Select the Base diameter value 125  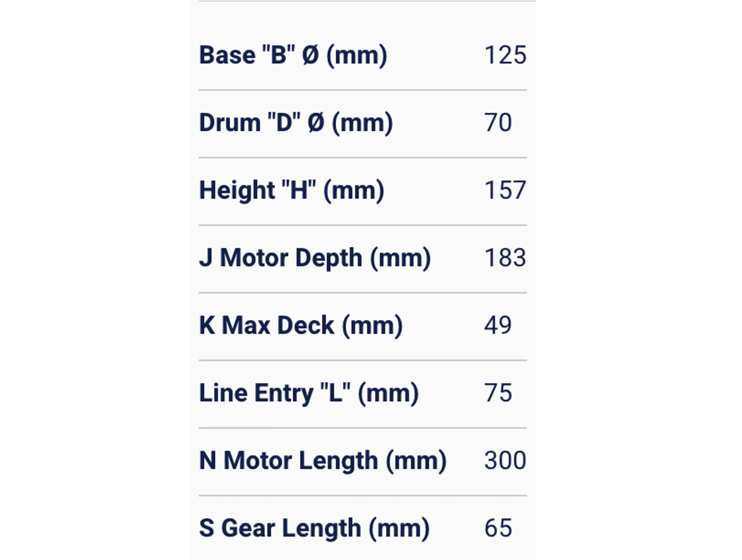pos(506,55)
